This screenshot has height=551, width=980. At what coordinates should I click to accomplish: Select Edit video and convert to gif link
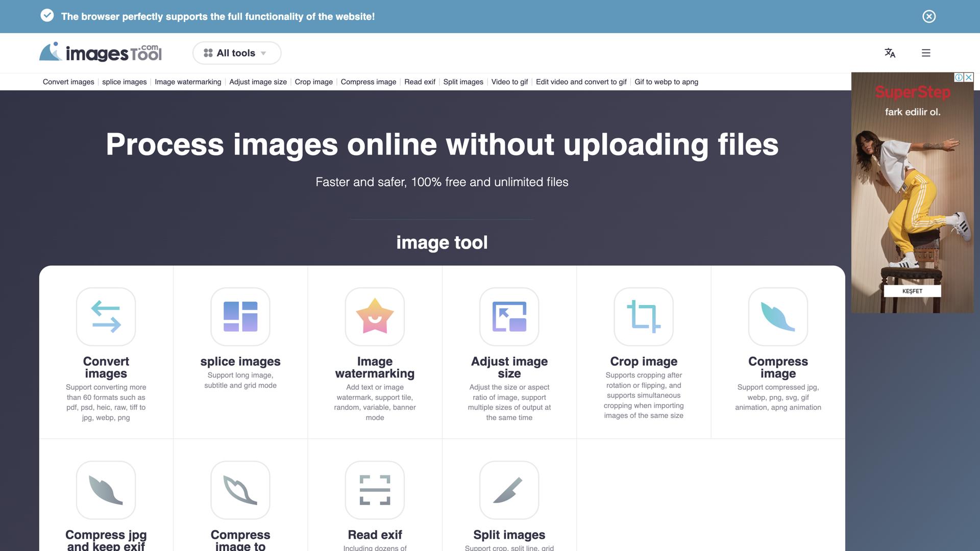click(x=581, y=82)
